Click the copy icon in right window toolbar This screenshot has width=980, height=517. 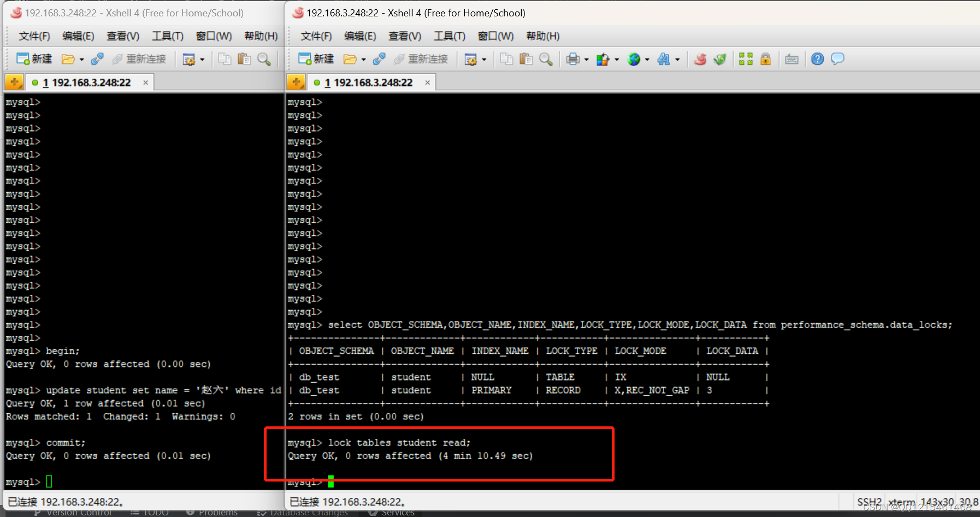point(506,59)
